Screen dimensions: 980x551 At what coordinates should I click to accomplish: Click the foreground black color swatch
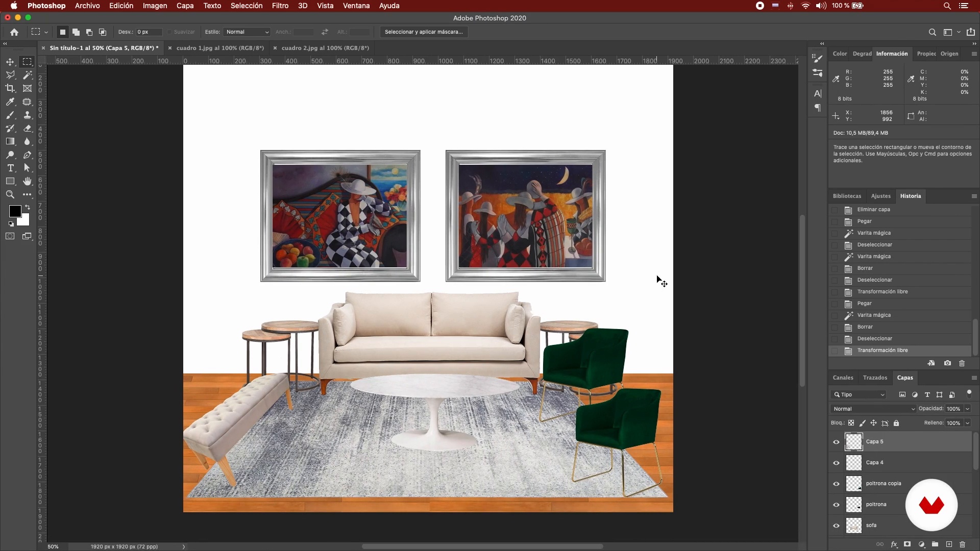pyautogui.click(x=15, y=211)
